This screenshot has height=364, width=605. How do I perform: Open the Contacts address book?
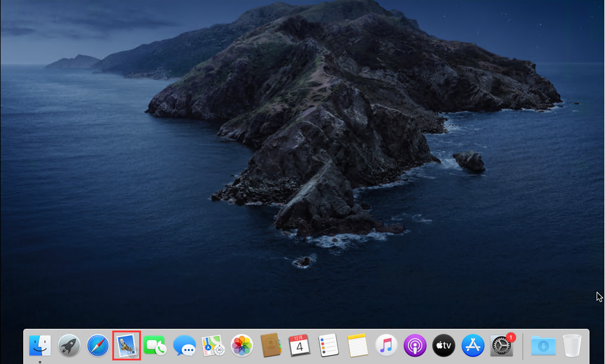tap(271, 345)
